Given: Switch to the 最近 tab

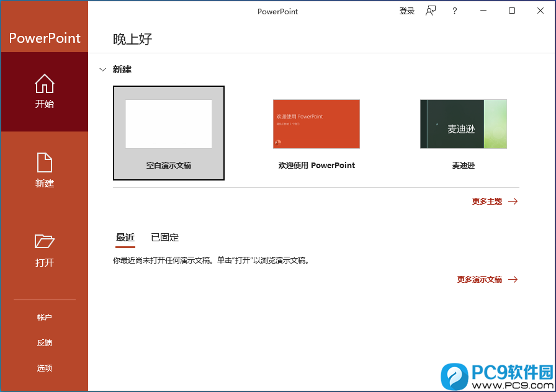Looking at the screenshot, I should (125, 238).
